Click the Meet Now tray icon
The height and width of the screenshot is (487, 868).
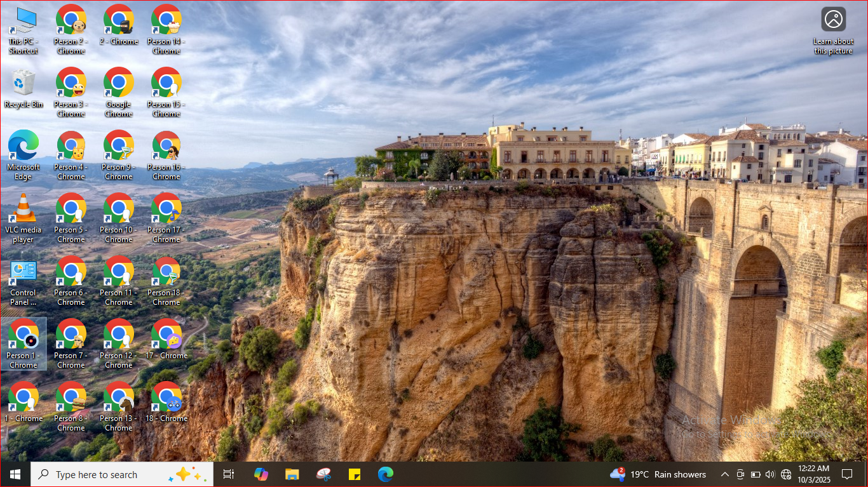pos(740,474)
